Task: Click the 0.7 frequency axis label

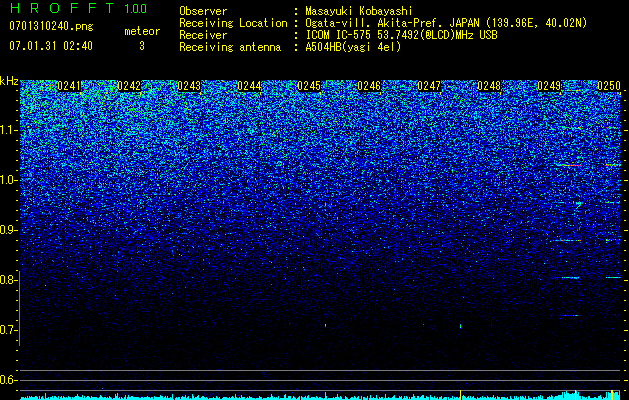Action: tap(7, 330)
